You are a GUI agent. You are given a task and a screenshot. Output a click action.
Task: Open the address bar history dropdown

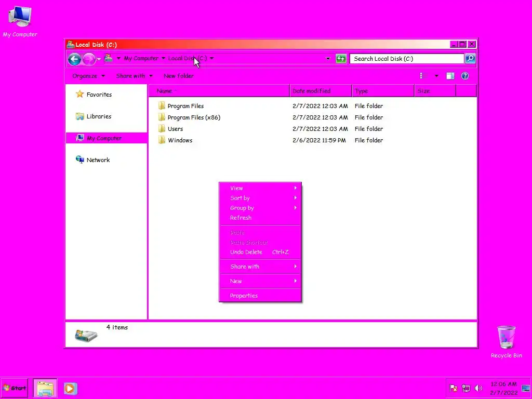328,59
